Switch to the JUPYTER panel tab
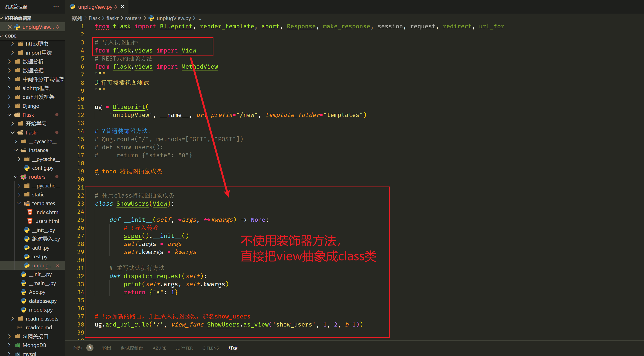This screenshot has height=356, width=644. tap(184, 348)
